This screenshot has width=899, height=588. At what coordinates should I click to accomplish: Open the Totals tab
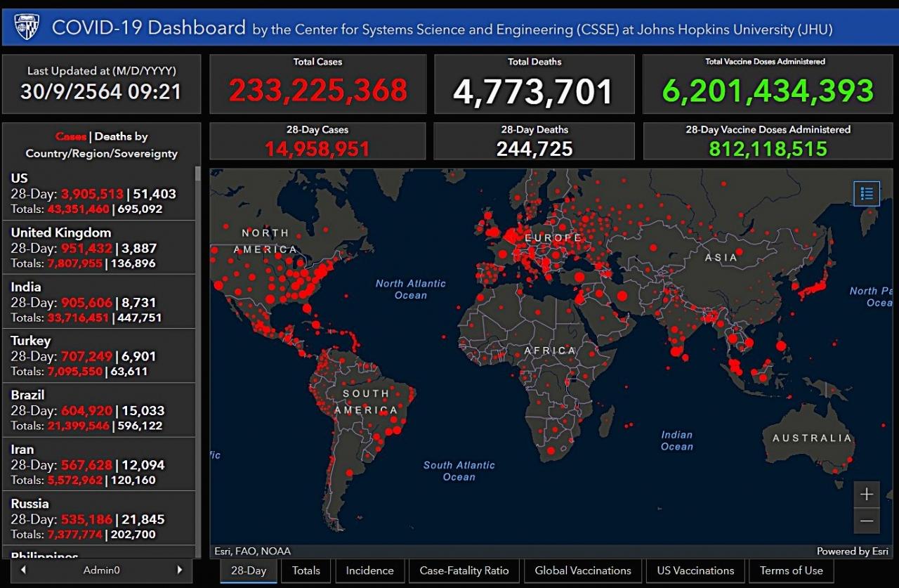coord(306,570)
